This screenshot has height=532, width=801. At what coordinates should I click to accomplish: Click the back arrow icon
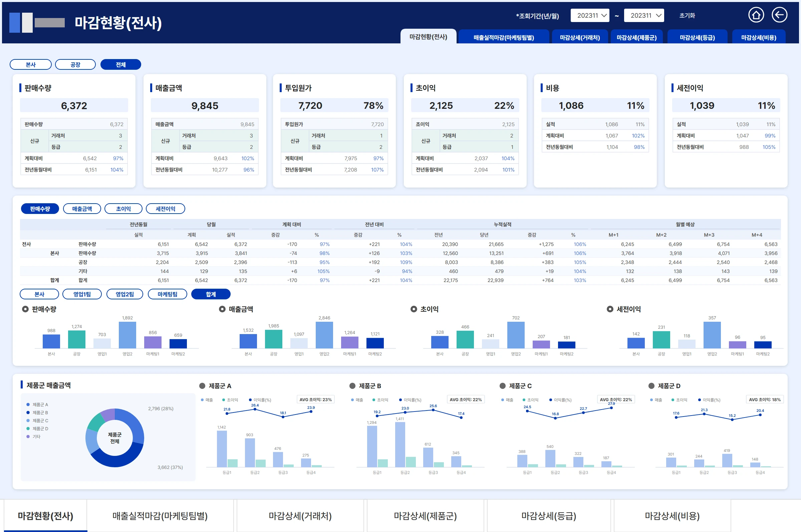click(779, 15)
